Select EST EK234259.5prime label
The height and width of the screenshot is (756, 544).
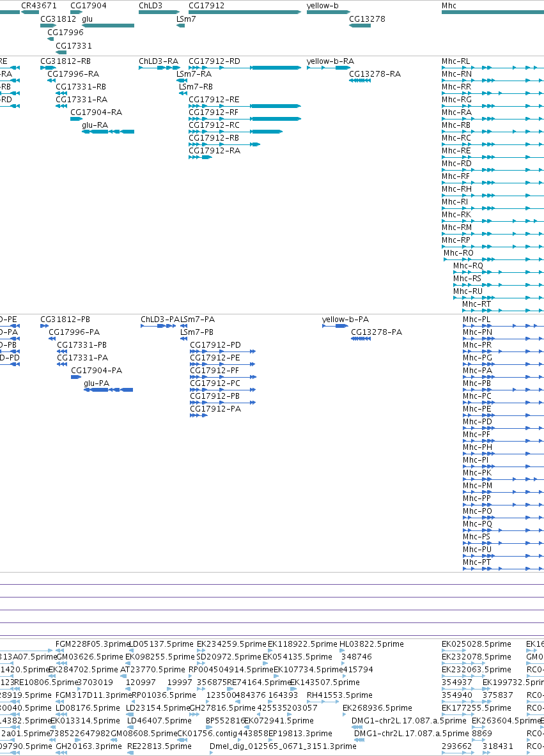coord(231,644)
